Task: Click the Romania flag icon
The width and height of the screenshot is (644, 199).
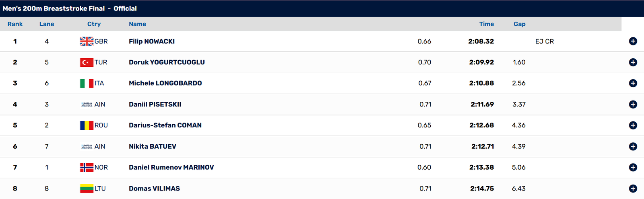Action: tap(87, 125)
